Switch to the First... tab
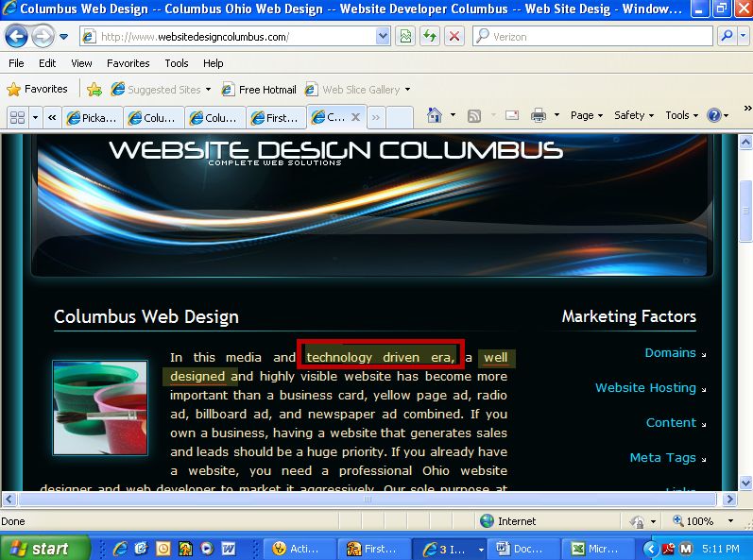753x560 pixels. click(x=275, y=118)
